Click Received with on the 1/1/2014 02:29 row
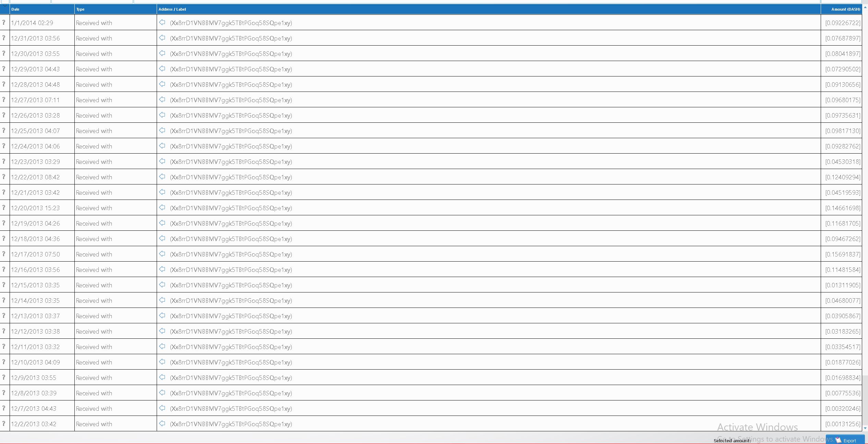 click(x=94, y=23)
